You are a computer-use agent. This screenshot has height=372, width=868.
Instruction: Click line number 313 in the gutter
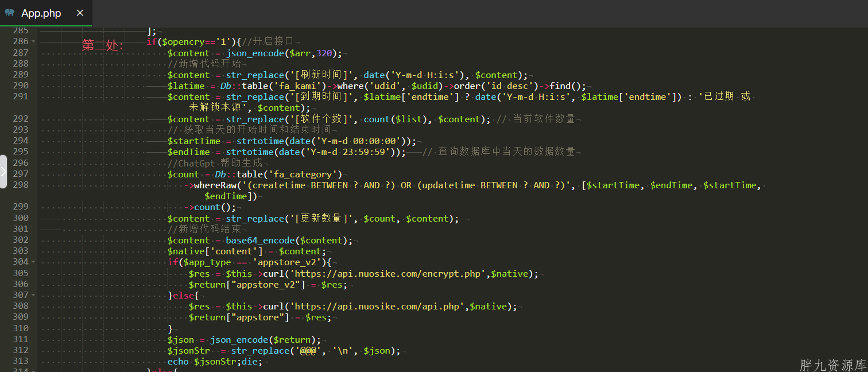pos(21,361)
